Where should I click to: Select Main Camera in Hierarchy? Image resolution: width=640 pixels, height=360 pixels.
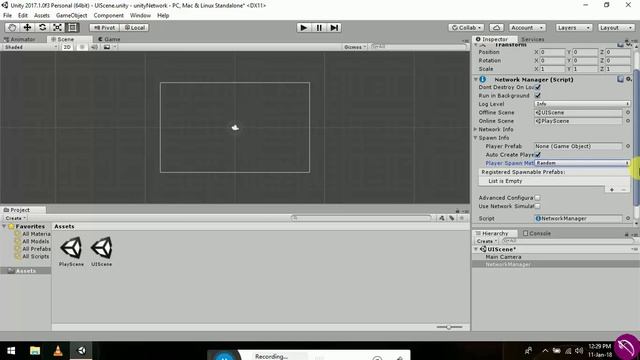pyautogui.click(x=503, y=257)
